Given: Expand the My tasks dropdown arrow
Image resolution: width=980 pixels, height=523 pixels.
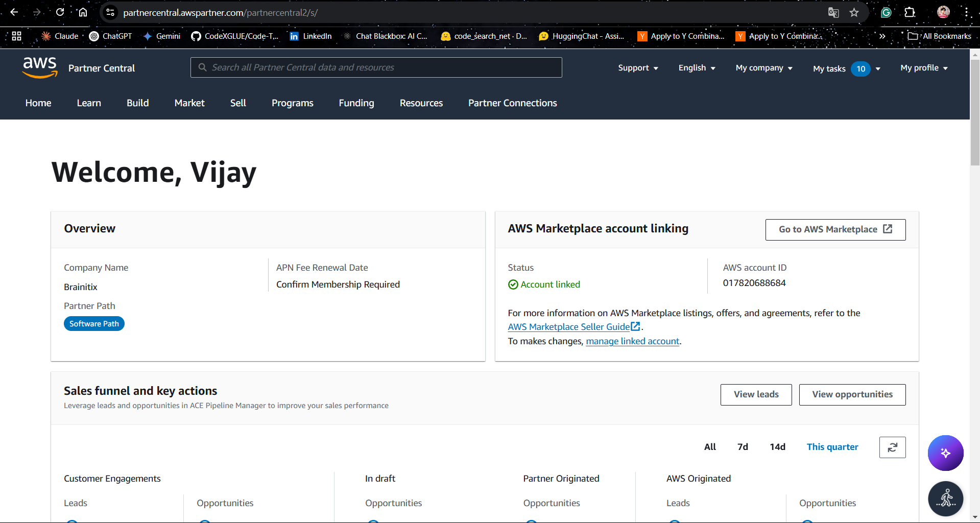Looking at the screenshot, I should [x=878, y=69].
